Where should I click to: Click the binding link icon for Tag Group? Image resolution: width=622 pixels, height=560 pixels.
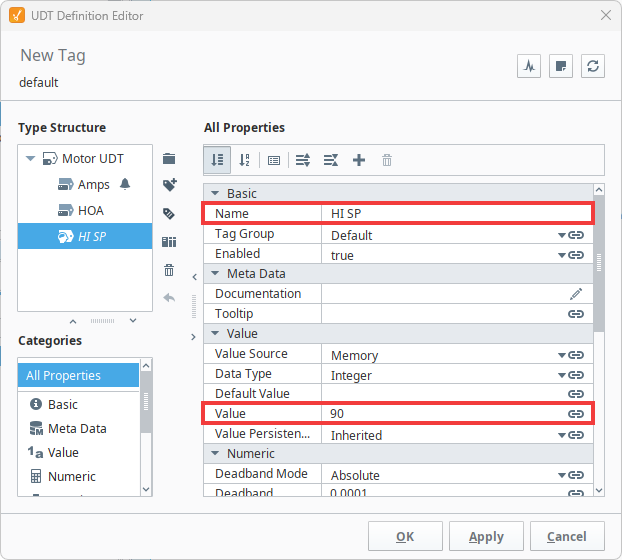click(576, 235)
